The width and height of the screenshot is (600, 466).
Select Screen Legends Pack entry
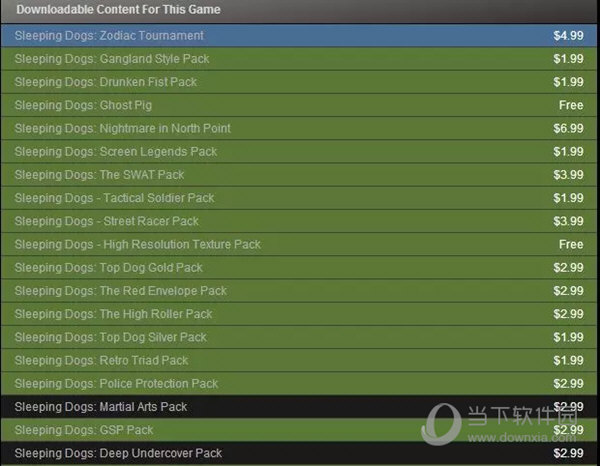point(299,152)
